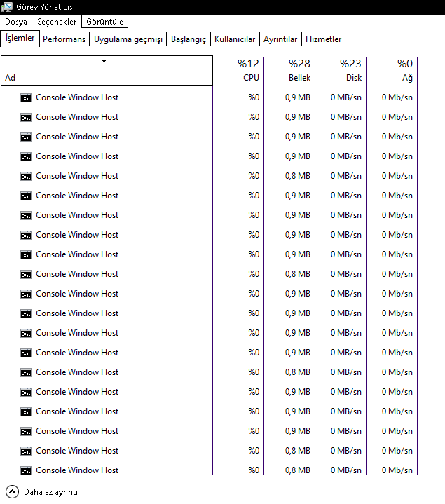
Task: Go to the Başlangıç tab
Action: [x=189, y=39]
